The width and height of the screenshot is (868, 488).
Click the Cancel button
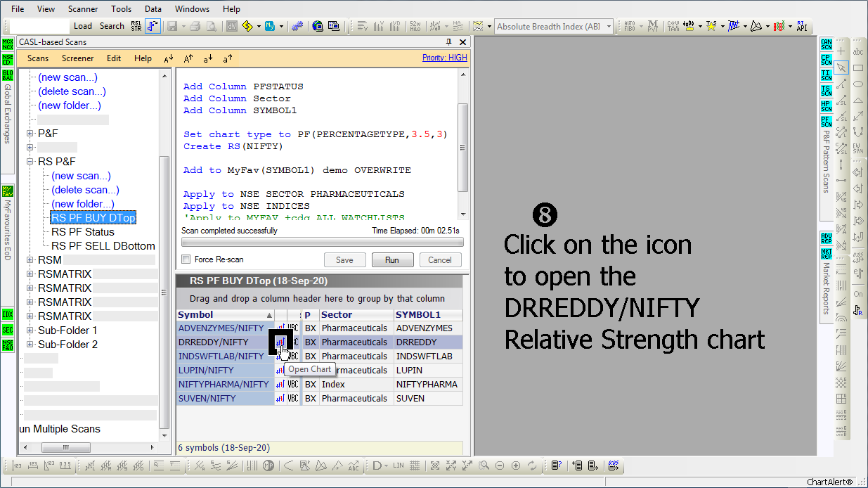[x=441, y=260]
